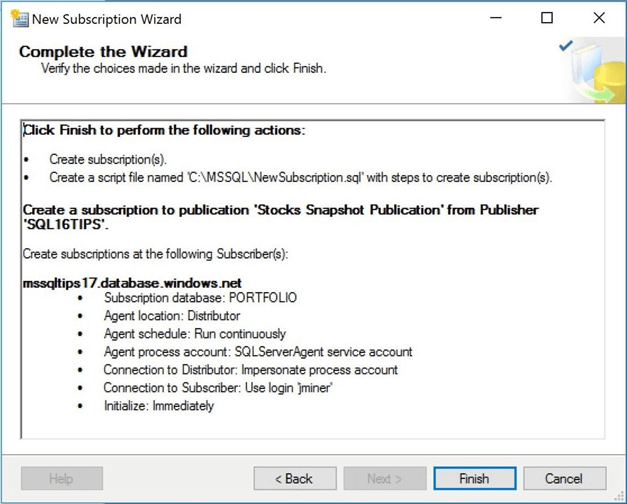Click the 'Subscription database: PORTFOLIO' line
This screenshot has height=504, width=627.
[x=200, y=298]
